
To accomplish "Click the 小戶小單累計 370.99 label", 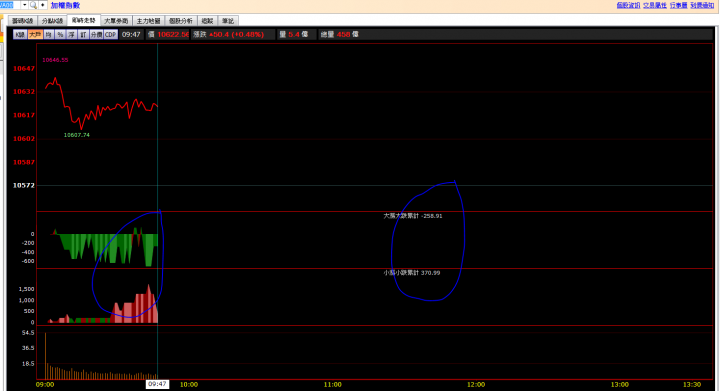I will click(412, 273).
